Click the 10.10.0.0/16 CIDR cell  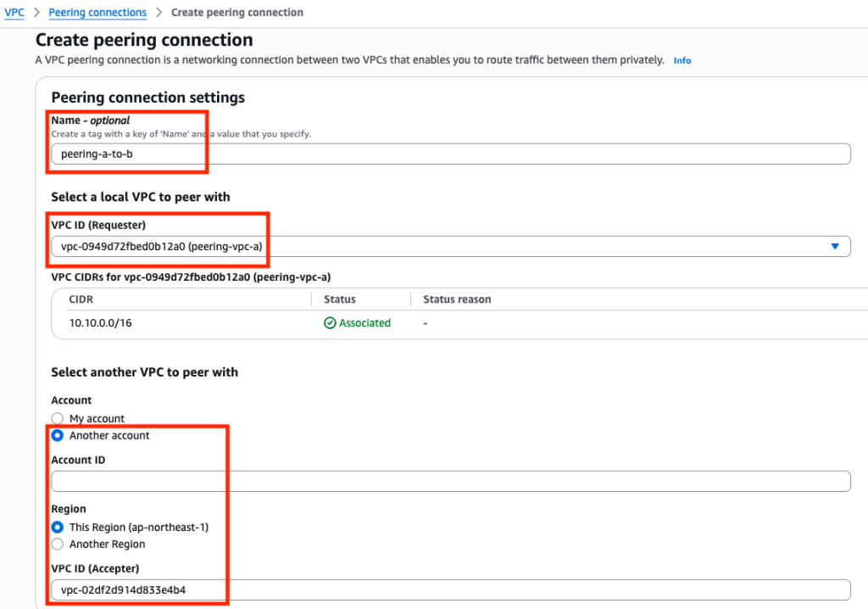(x=100, y=323)
